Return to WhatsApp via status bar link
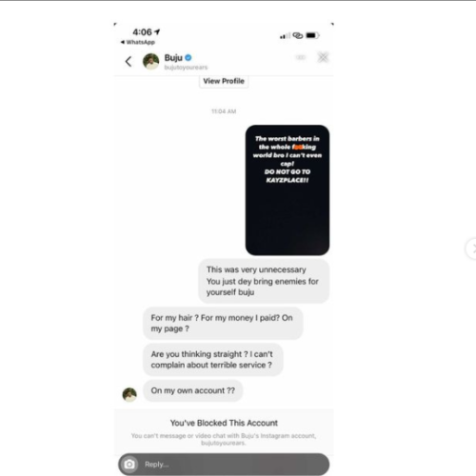This screenshot has height=476, width=476. click(x=138, y=42)
